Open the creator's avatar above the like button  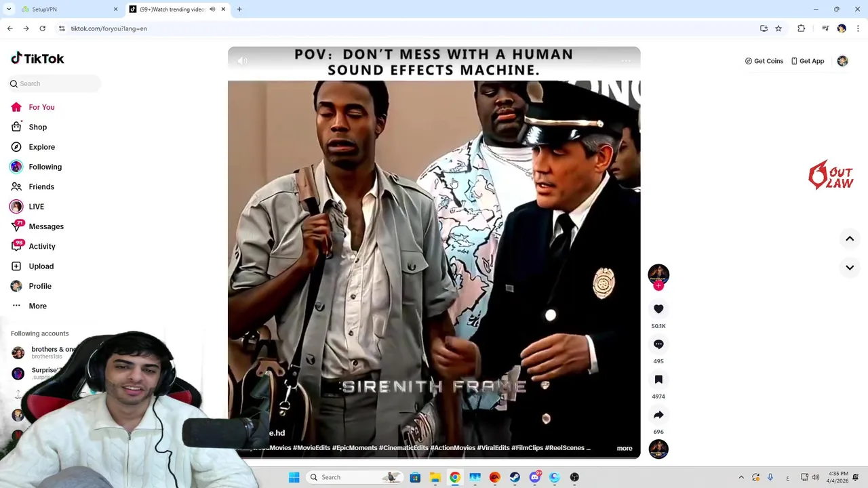point(658,274)
